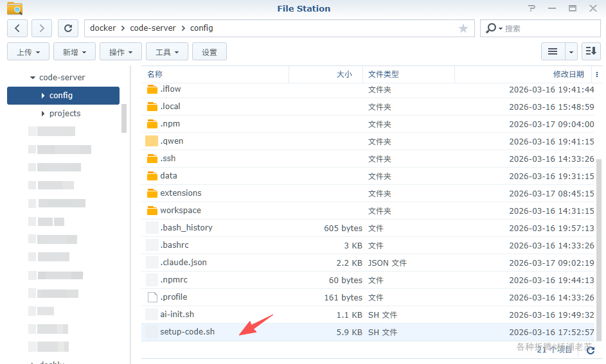Select the ai-init.sh file name
Screen dimensions: 606x364
[x=177, y=314]
